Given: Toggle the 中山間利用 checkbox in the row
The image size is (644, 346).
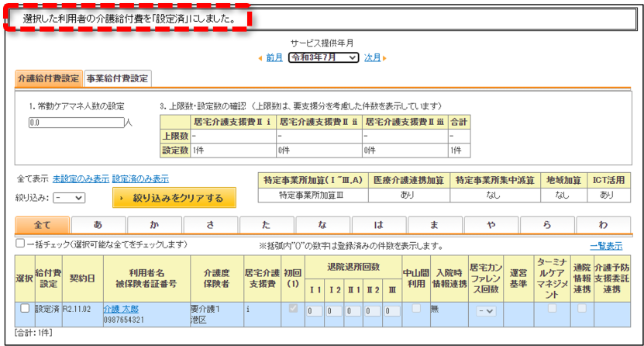Looking at the screenshot, I should coord(416,308).
